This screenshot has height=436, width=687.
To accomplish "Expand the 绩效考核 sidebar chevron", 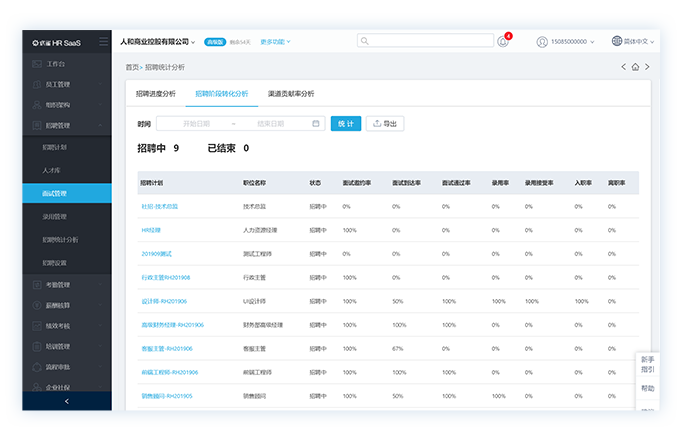I will (x=100, y=326).
